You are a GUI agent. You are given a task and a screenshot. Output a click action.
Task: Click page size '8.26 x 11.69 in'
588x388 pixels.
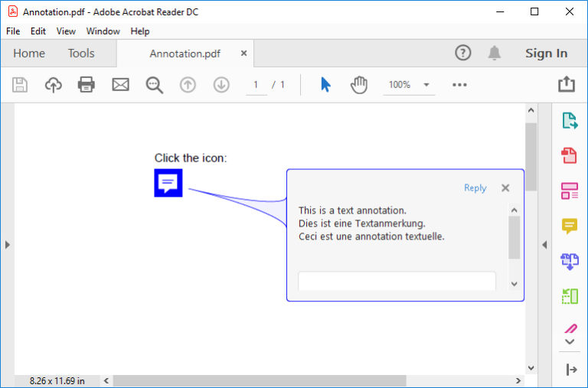pyautogui.click(x=57, y=381)
